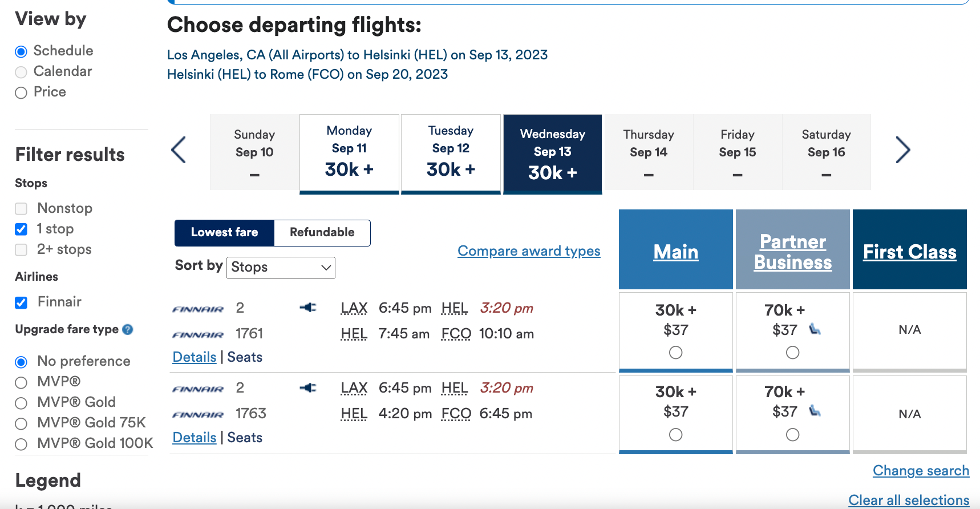Switch to the Refundable tab

click(x=322, y=233)
